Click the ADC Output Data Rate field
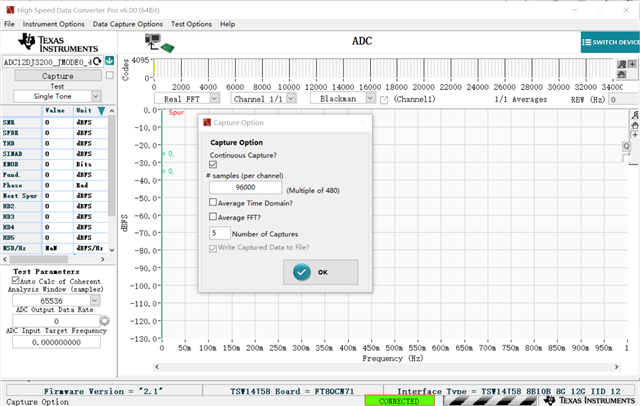 [x=56, y=321]
